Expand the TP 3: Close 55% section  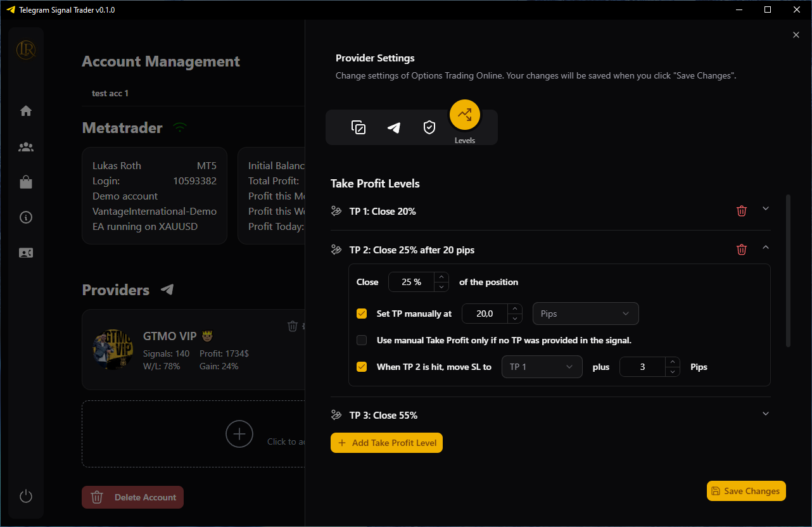766,414
